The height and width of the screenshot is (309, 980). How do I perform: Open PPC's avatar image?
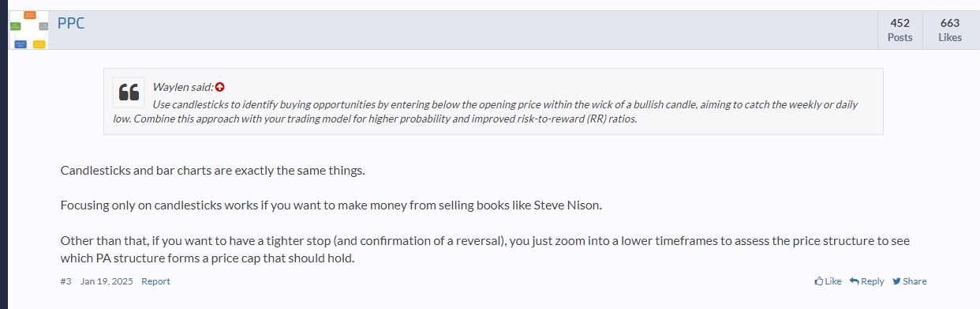tap(28, 30)
